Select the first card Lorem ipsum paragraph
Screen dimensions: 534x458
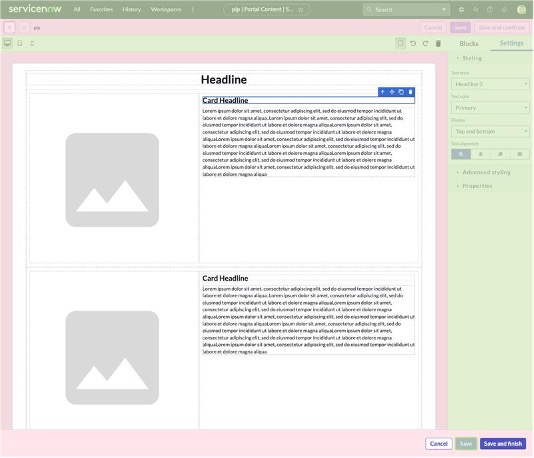308,142
